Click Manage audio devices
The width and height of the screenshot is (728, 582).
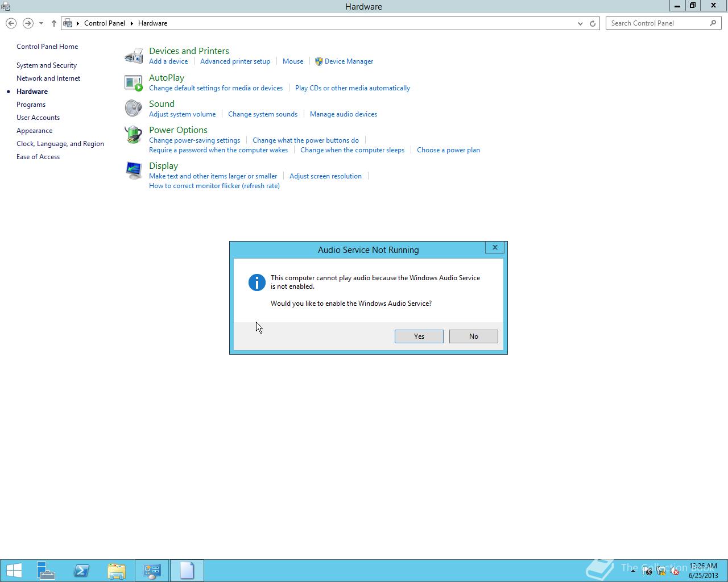[x=344, y=114]
